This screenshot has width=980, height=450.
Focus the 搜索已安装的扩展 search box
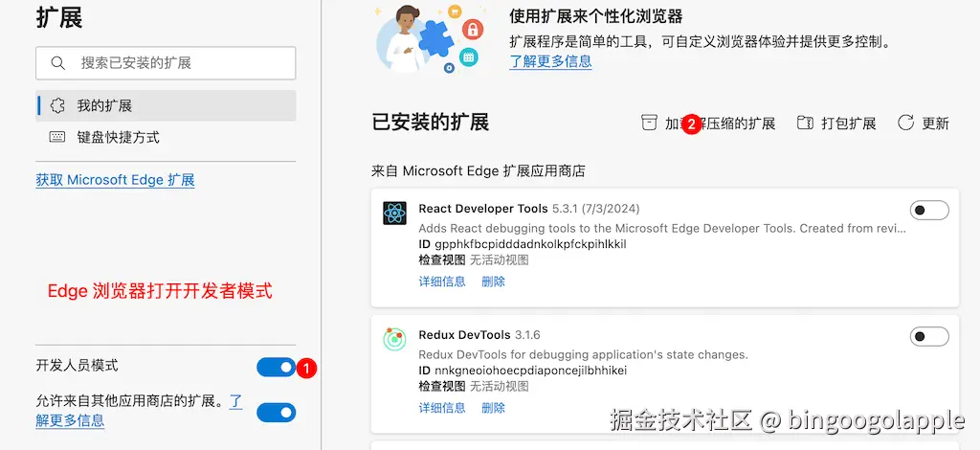[x=166, y=63]
